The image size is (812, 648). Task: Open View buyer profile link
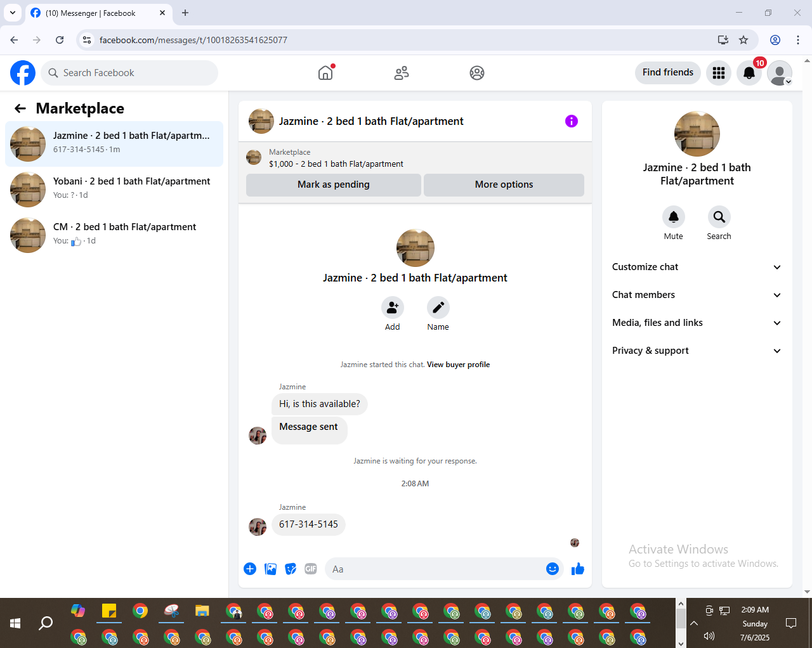click(x=458, y=365)
